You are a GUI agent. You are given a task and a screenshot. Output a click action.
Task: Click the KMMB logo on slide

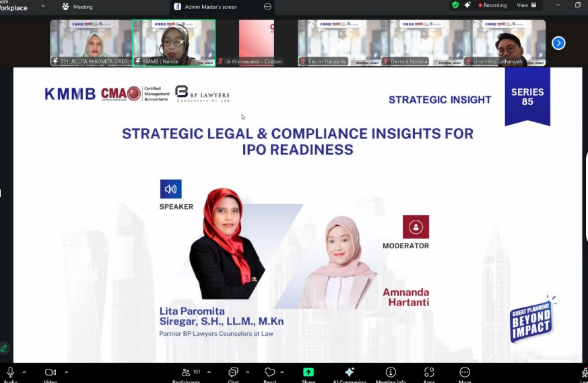tap(70, 94)
